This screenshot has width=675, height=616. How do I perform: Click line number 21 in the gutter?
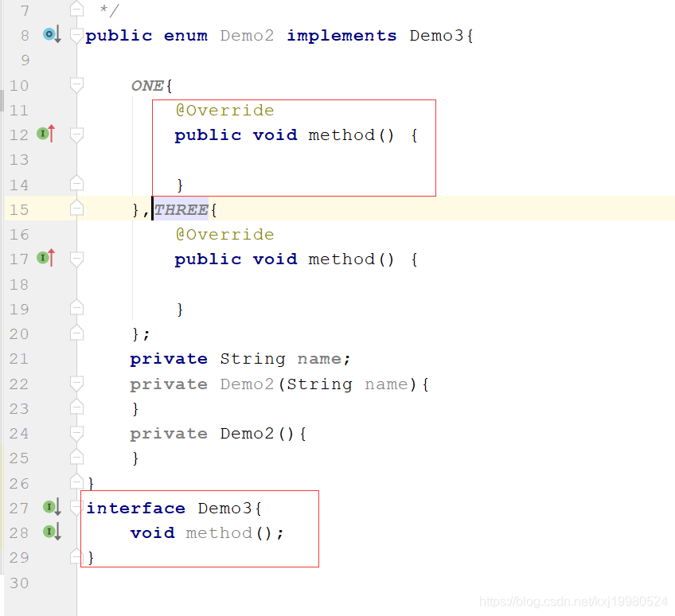click(x=19, y=359)
